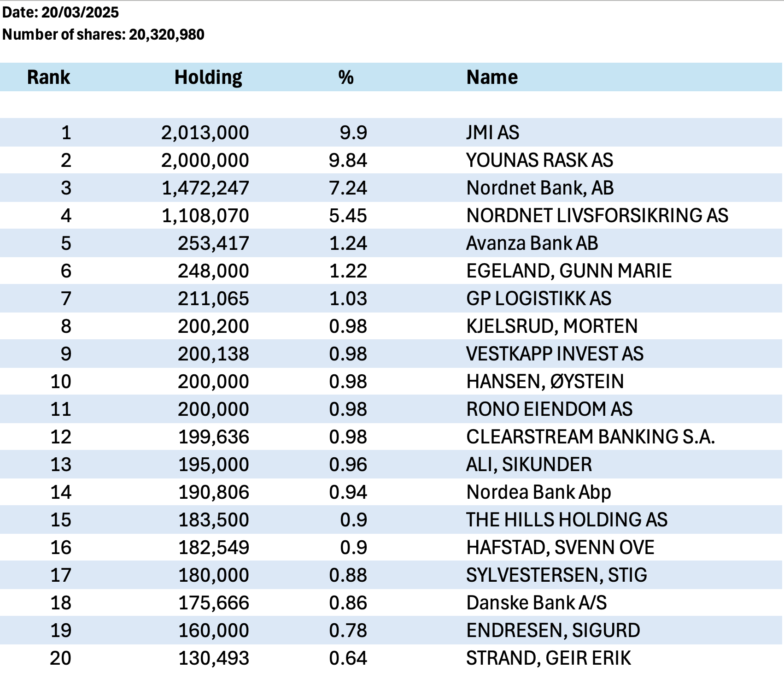Click the name EGELAND, GUNN MARIE
The image size is (784, 673).
(569, 271)
